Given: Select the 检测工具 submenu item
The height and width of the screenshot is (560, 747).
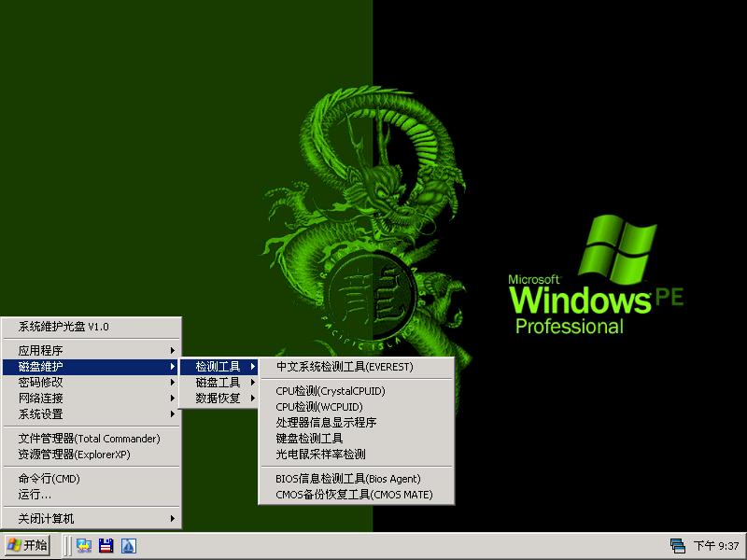Looking at the screenshot, I should 219,367.
